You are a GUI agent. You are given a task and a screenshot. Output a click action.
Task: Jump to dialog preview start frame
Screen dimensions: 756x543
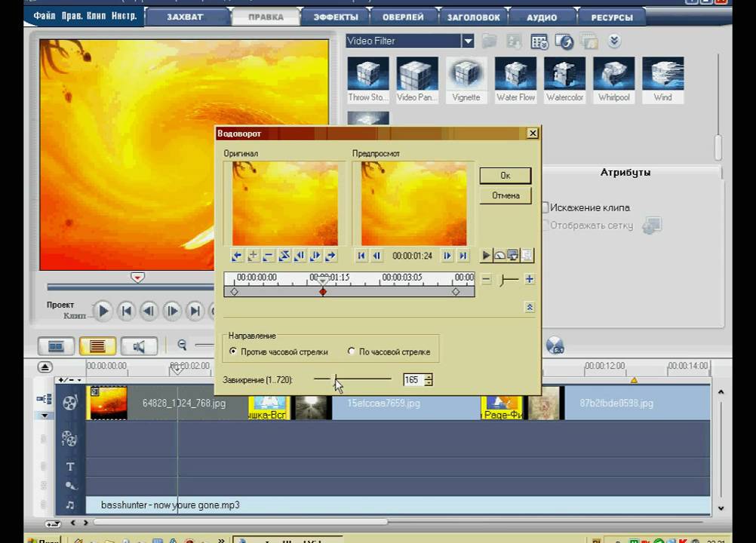[361, 256]
